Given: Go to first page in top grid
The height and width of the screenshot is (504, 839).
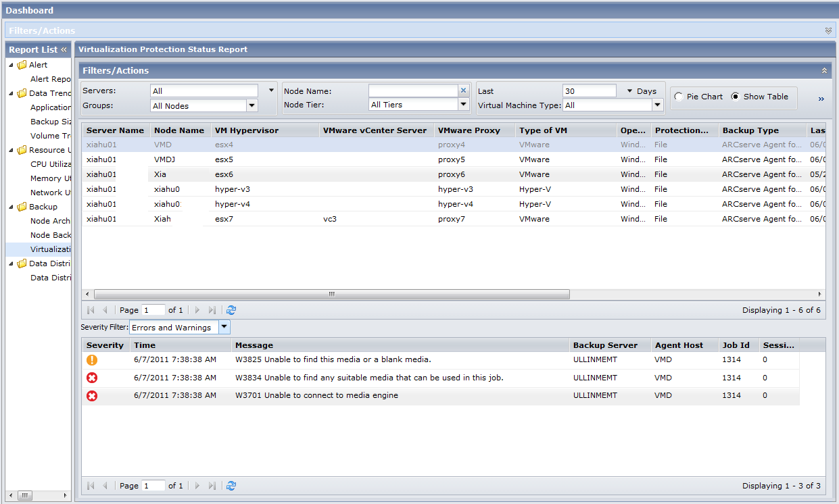Looking at the screenshot, I should (91, 310).
